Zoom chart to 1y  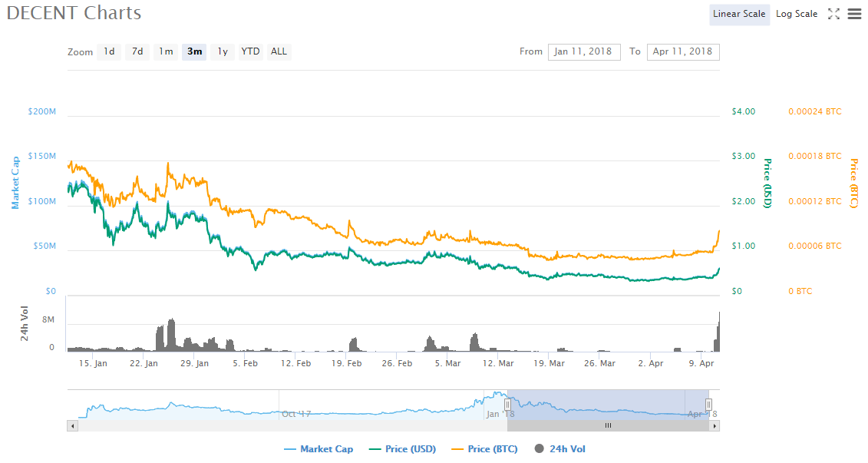click(x=223, y=51)
